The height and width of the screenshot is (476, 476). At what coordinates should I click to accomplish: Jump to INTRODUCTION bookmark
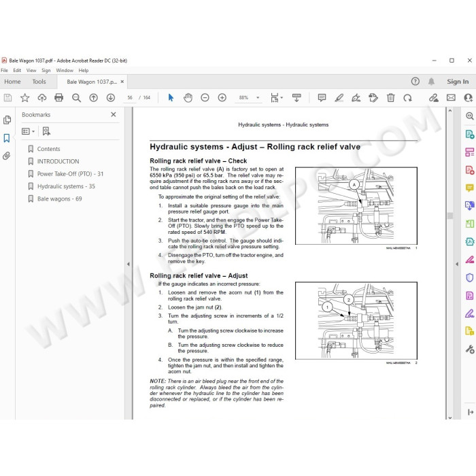tap(58, 162)
